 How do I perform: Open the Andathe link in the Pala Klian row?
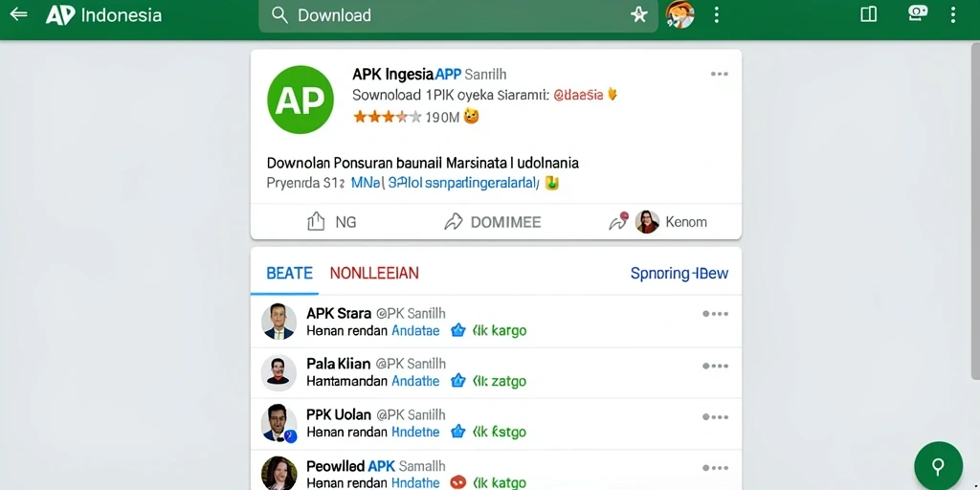415,381
